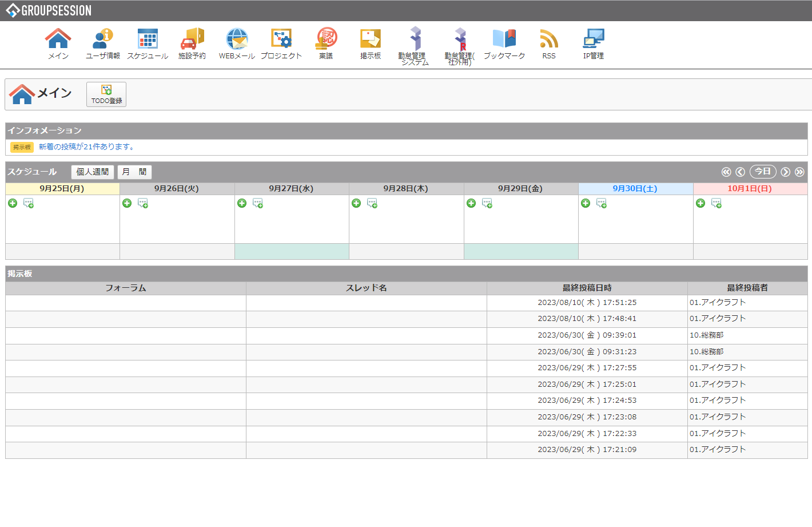The image size is (812, 527).
Task: Jump back one week with double-left arrow
Action: (x=726, y=172)
